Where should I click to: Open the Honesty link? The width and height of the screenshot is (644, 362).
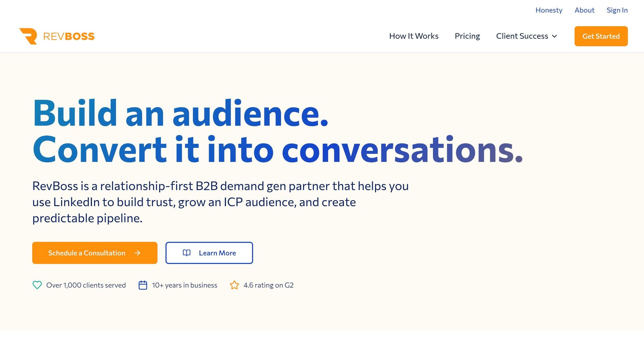click(549, 10)
